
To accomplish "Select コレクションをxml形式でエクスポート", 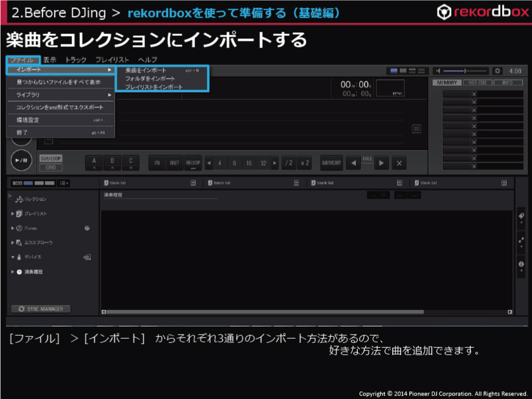I will pos(61,107).
